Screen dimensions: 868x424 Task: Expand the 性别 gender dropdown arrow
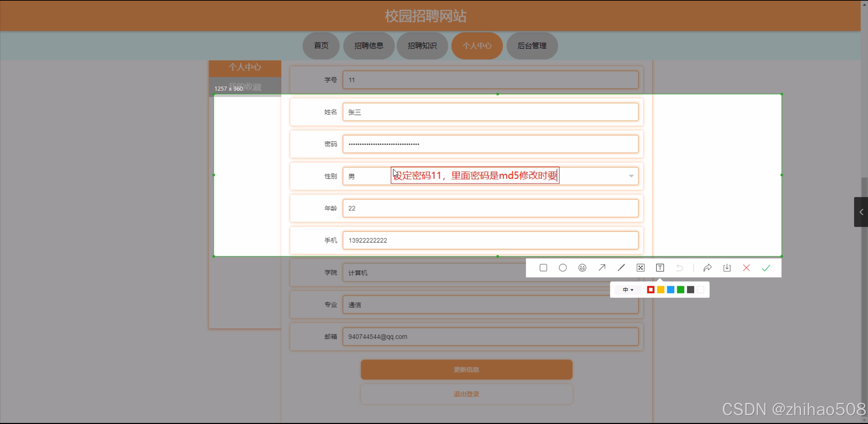click(631, 176)
